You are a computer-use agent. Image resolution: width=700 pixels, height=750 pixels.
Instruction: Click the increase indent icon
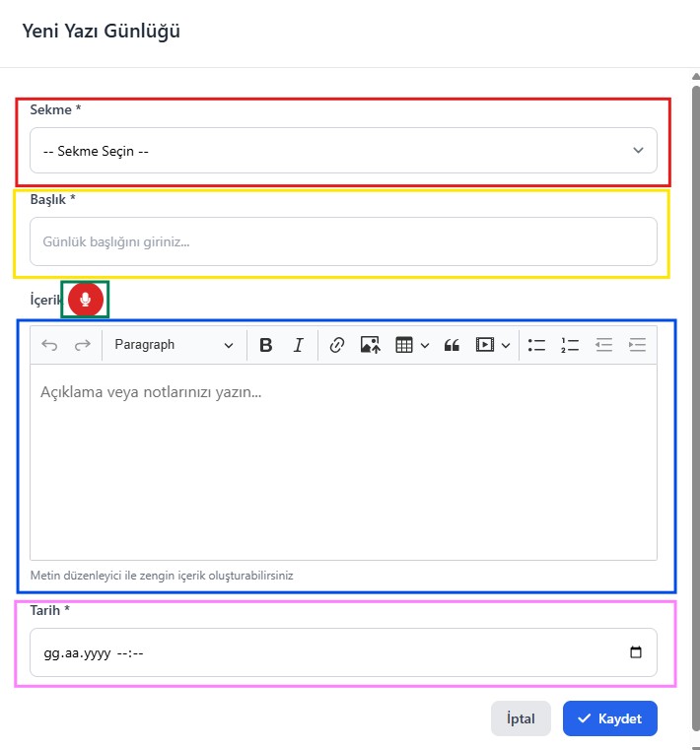pyautogui.click(x=637, y=345)
